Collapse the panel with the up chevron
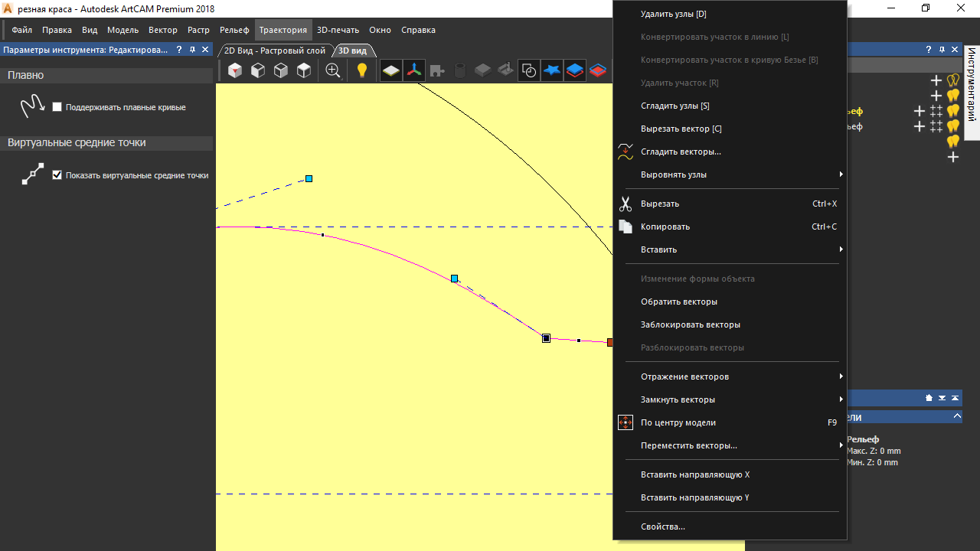This screenshot has height=551, width=980. pos(957,416)
